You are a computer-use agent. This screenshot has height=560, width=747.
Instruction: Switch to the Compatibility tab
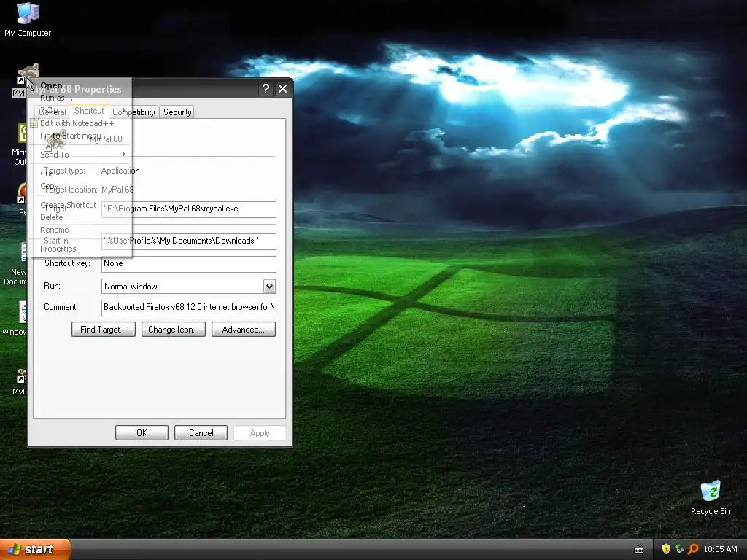[x=134, y=112]
